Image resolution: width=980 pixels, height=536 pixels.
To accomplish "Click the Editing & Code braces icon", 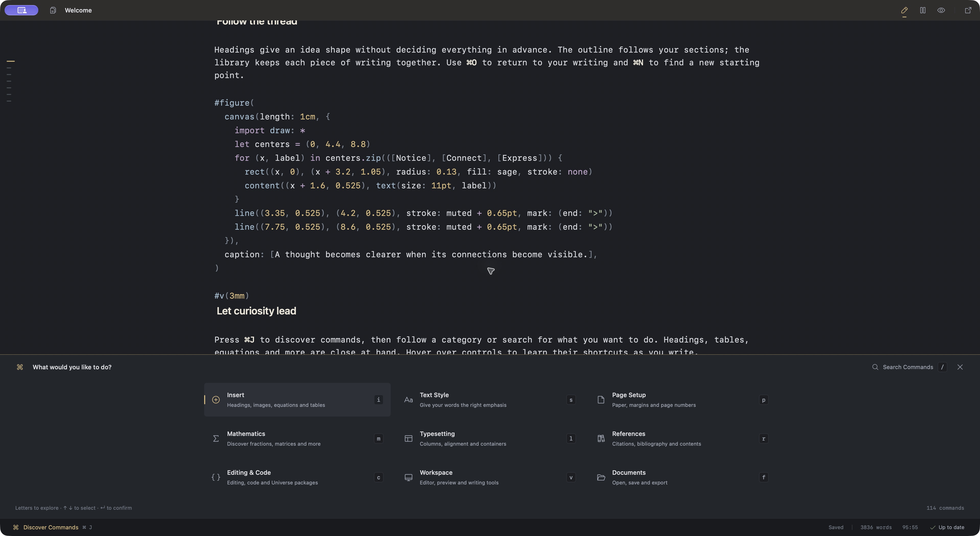I will coord(216,477).
